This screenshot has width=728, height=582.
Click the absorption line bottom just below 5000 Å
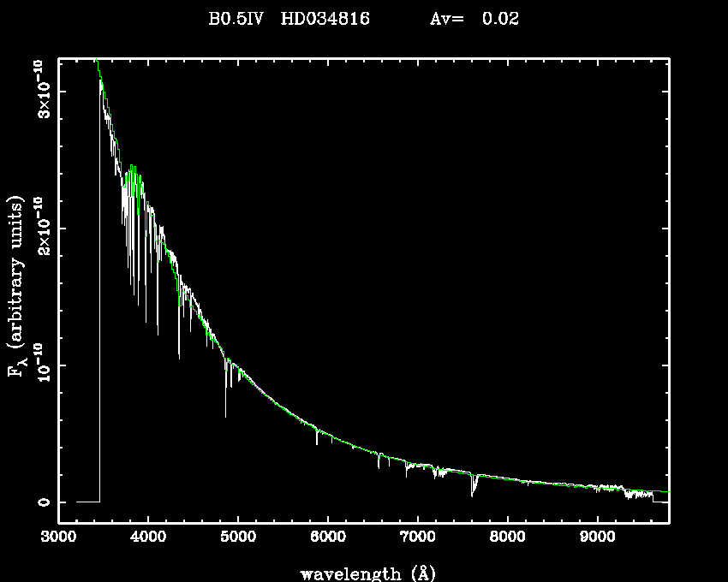pos(226,415)
